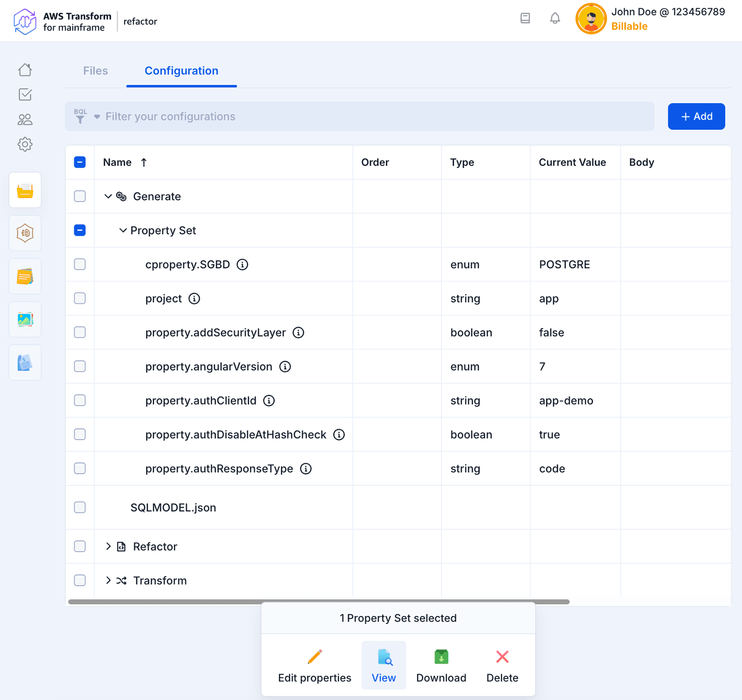Open the users icon in sidebar
Screen dimensions: 742x700
pos(25,120)
